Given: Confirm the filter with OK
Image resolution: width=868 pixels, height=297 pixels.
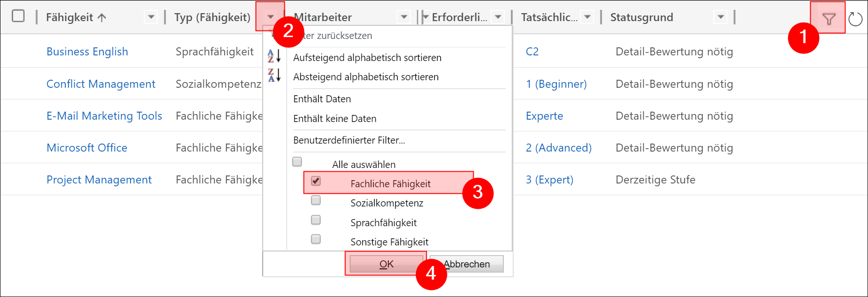Looking at the screenshot, I should (x=386, y=264).
